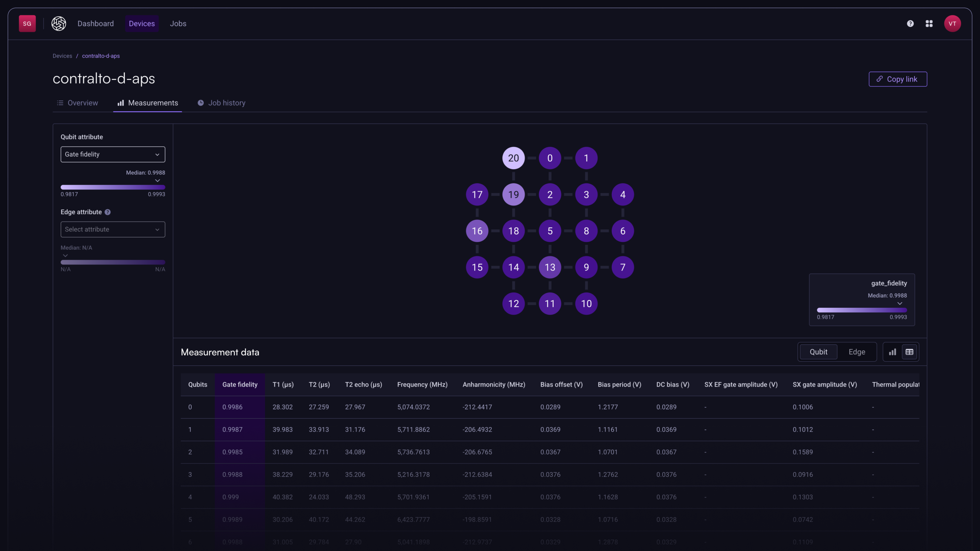The height and width of the screenshot is (551, 980).
Task: Open the Gate fidelity qubit attribute dropdown
Action: [x=113, y=154]
